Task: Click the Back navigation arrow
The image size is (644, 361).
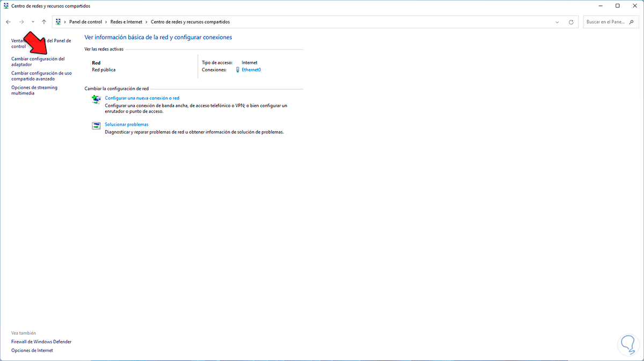Action: (x=8, y=22)
